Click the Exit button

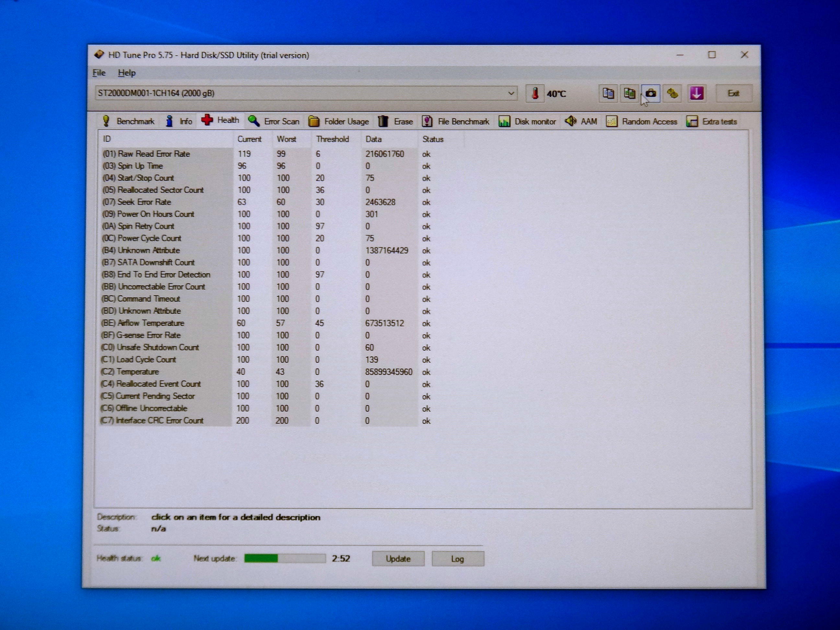tap(734, 93)
